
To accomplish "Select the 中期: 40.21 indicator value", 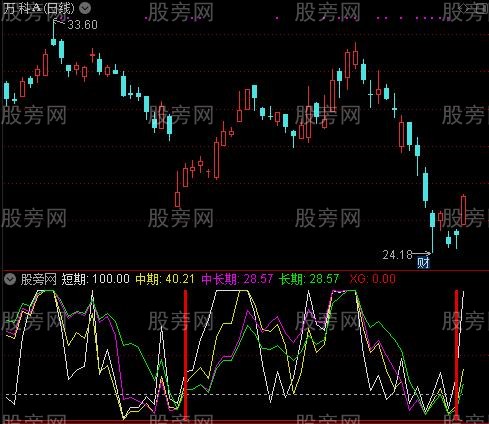I will (x=165, y=279).
